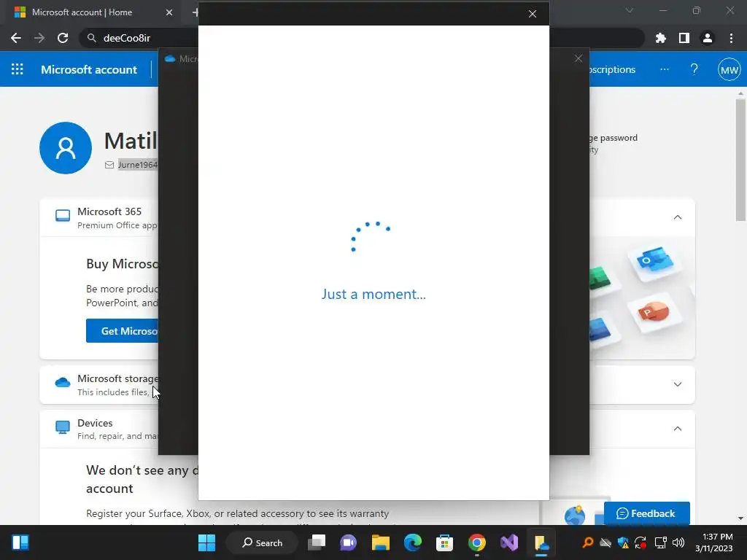Click the subscriptions menu item in header
The image size is (747, 560).
click(x=613, y=69)
